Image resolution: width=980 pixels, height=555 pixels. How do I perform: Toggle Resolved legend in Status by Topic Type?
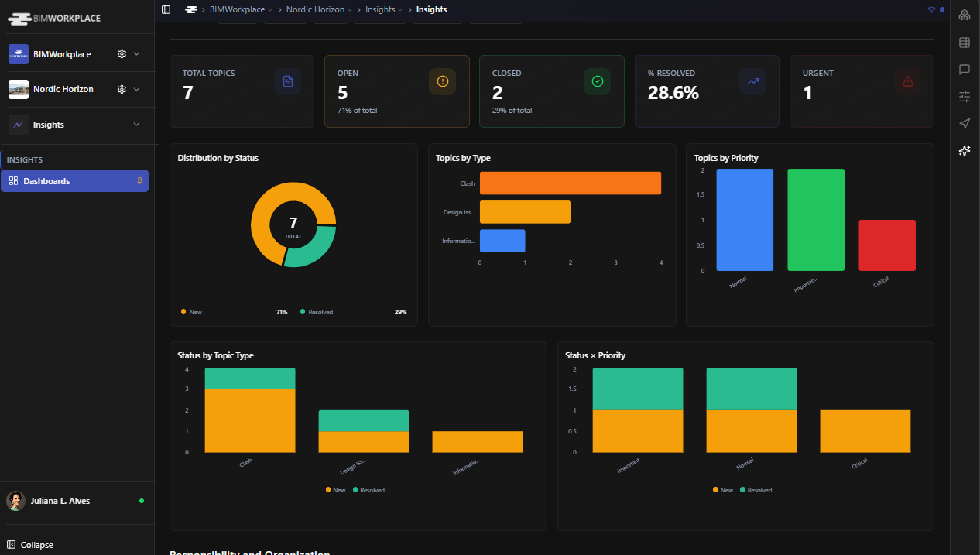point(368,490)
